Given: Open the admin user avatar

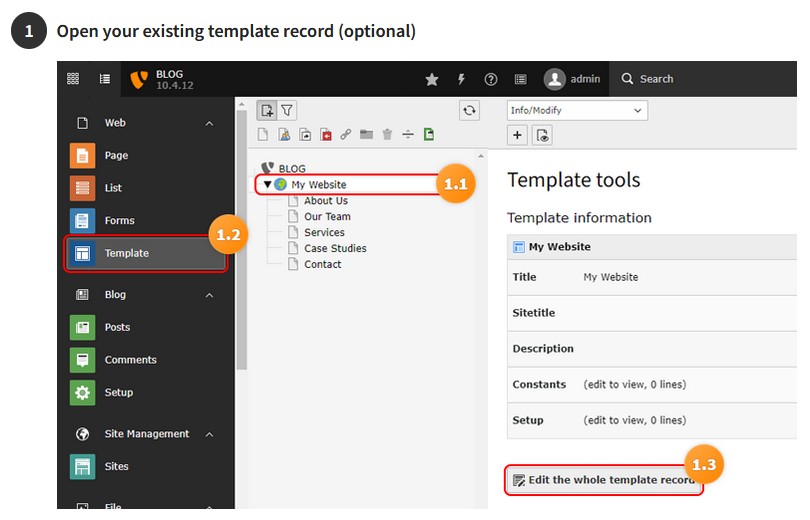Looking at the screenshot, I should point(554,79).
